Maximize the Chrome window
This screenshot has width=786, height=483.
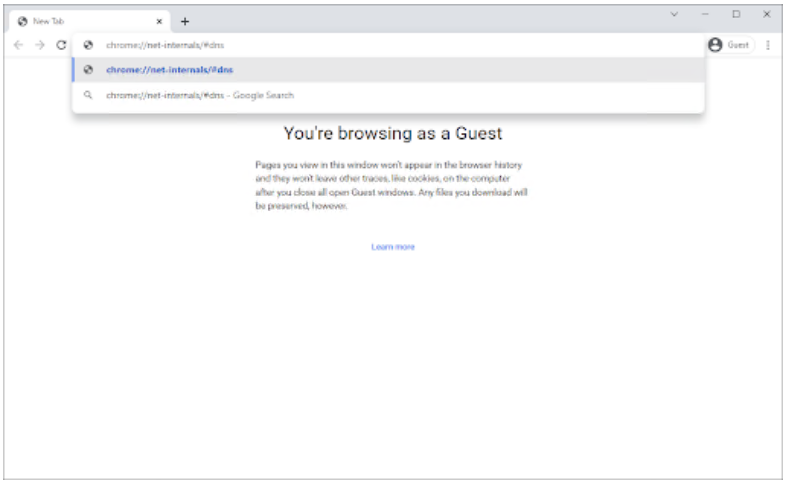[x=736, y=14]
